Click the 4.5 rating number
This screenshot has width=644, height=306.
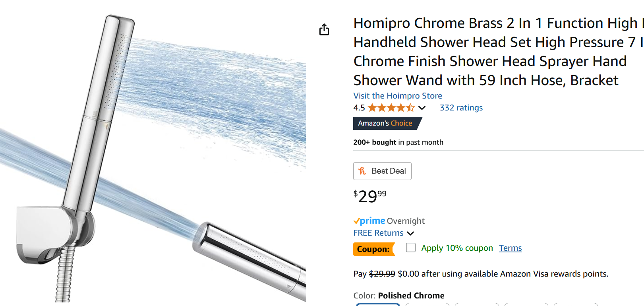pyautogui.click(x=359, y=108)
